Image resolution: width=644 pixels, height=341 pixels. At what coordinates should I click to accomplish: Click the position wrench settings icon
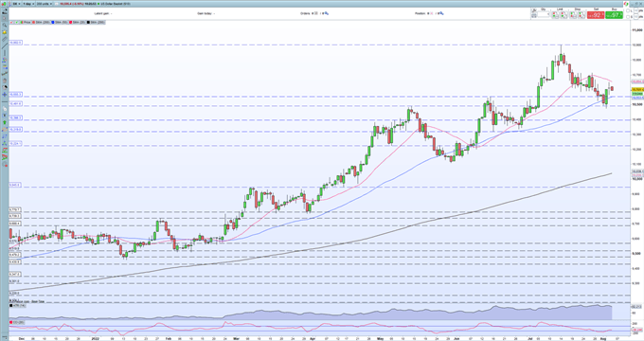click(x=441, y=13)
